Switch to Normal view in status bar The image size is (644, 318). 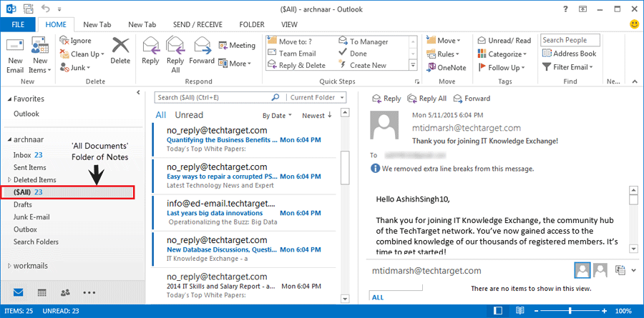coord(498,311)
